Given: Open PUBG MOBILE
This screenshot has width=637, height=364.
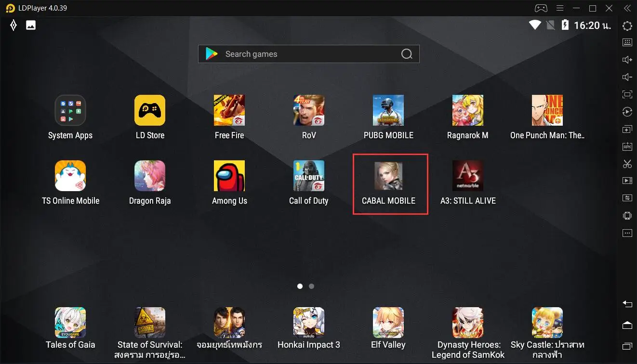Looking at the screenshot, I should [388, 110].
